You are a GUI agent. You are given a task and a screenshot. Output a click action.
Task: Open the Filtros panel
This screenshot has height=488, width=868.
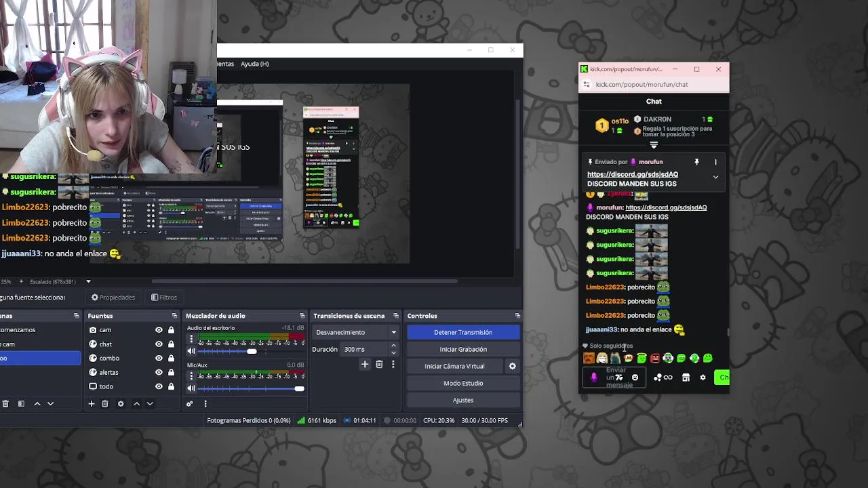tap(164, 298)
